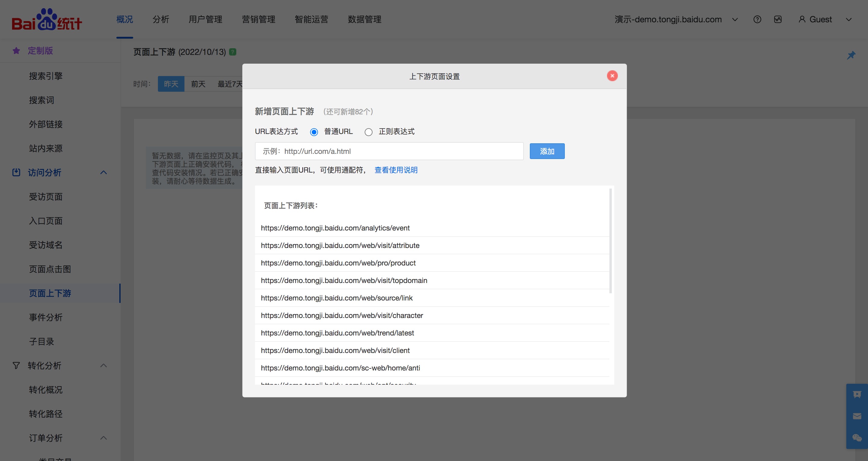Click the web/pro/product URL row
868x461 pixels.
[432, 263]
